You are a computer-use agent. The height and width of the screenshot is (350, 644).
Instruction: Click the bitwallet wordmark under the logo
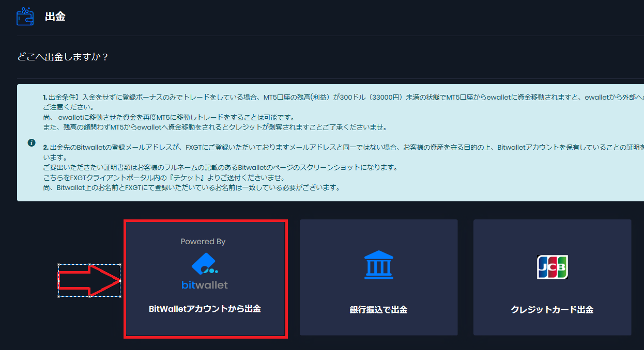point(205,284)
